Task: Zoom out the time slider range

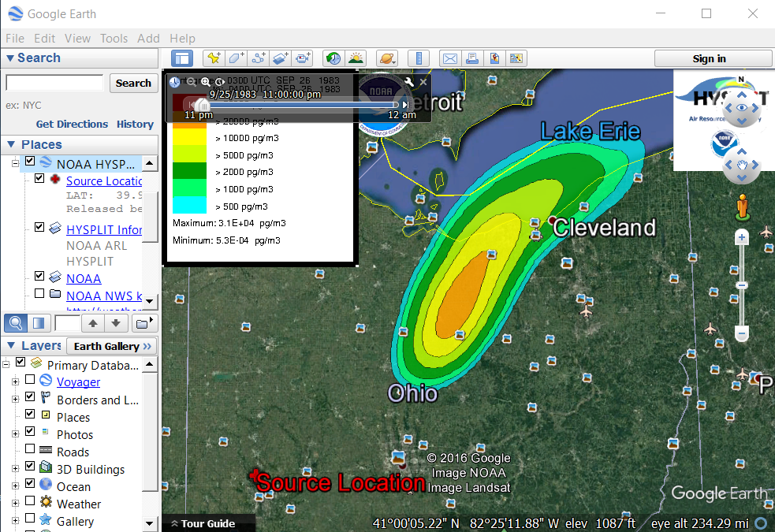Action: point(191,82)
